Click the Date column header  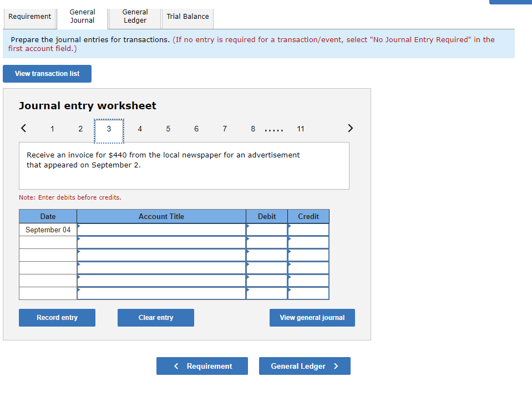click(48, 216)
